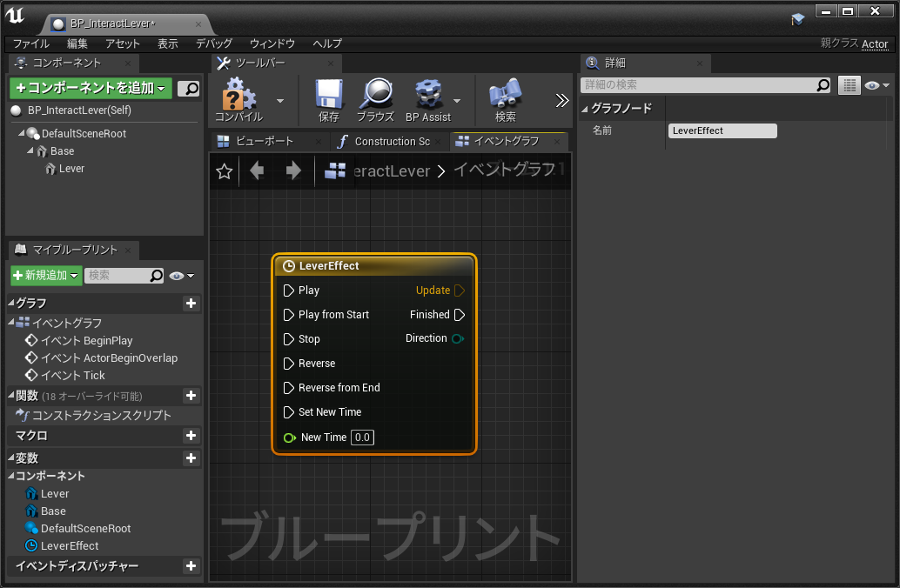This screenshot has width=900, height=588.
Task: Click the Finished output exec pin
Action: click(460, 314)
